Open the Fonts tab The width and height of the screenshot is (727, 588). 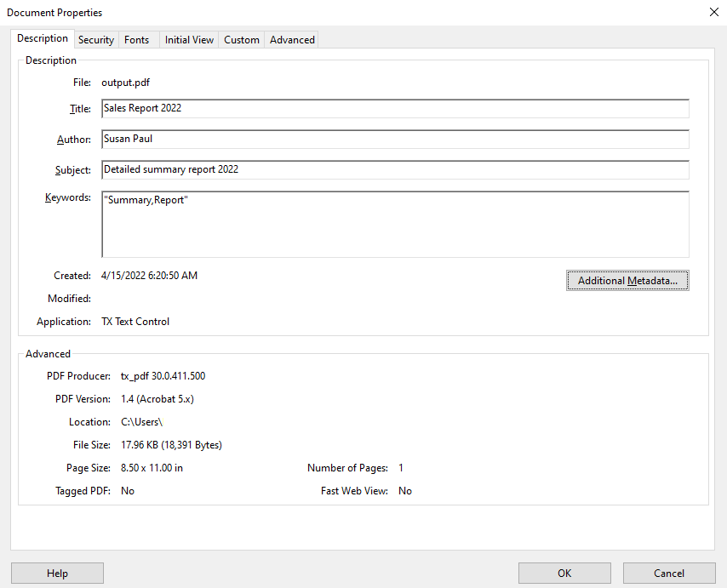pyautogui.click(x=137, y=40)
